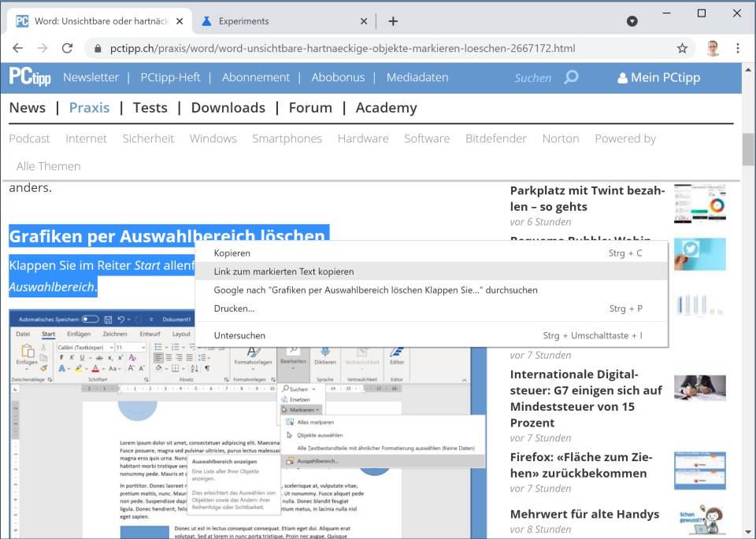
Task: Click the Word screenshot image in the article
Action: (248, 424)
